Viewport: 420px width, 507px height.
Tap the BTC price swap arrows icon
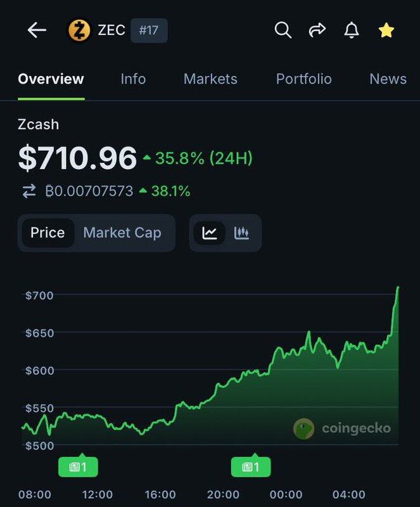pos(29,191)
